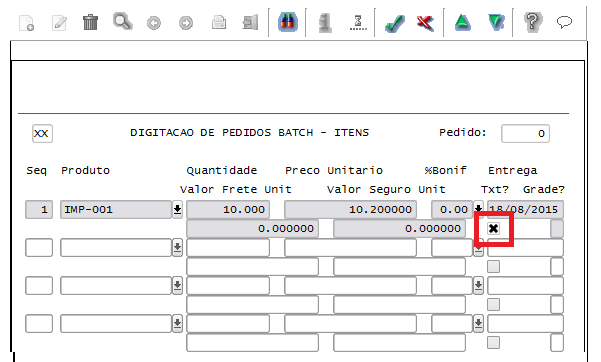
Task: Click the empty Produto field on second row
Action: click(116, 248)
